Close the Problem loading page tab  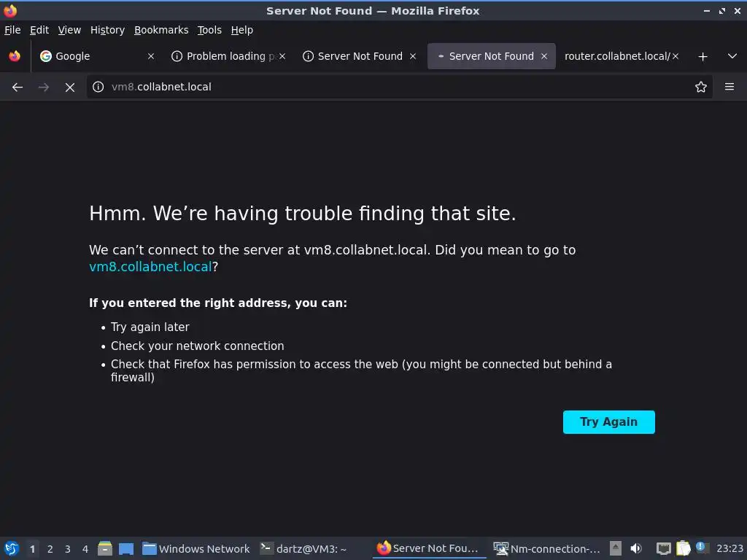tap(282, 56)
